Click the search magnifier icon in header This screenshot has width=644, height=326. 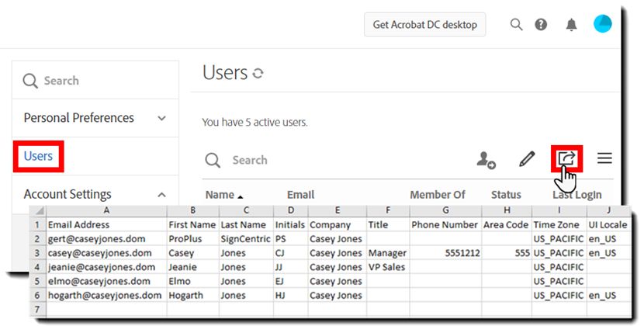coord(516,25)
